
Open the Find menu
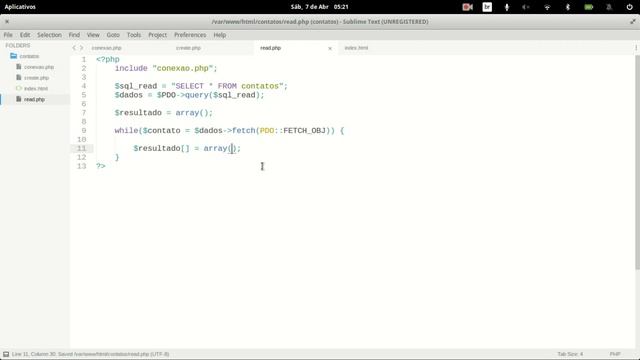(x=74, y=35)
